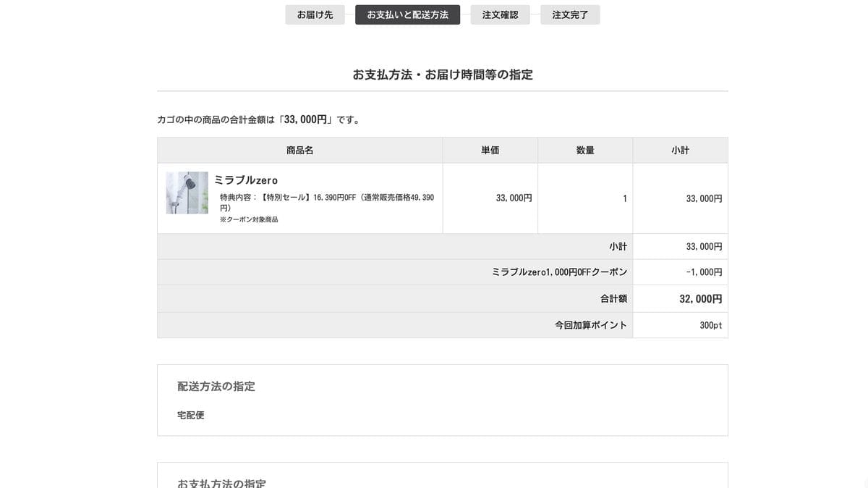Click the 数量 column header
The height and width of the screenshot is (488, 868).
[x=585, y=150]
